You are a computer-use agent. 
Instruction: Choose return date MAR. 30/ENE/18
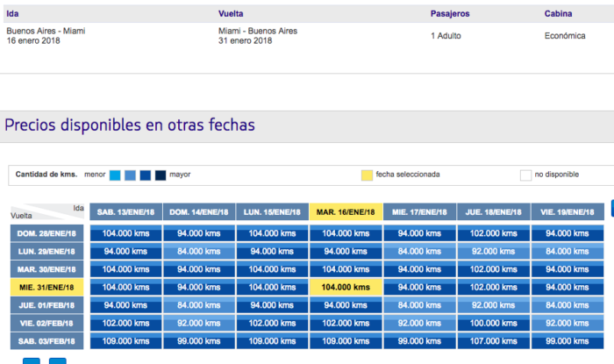[46, 269]
